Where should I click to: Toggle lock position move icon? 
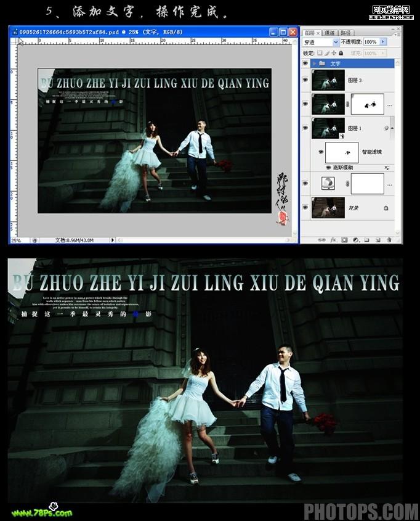[334, 53]
